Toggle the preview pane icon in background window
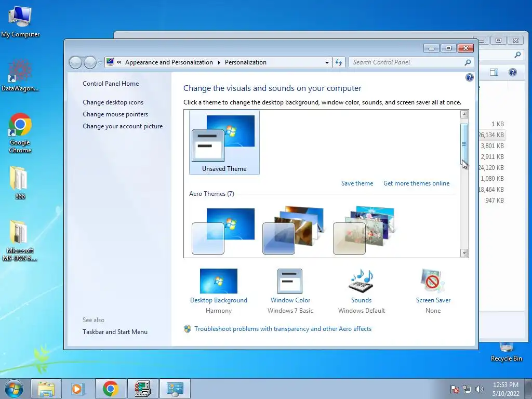Screen dimensions: 532x399 pos(494,72)
